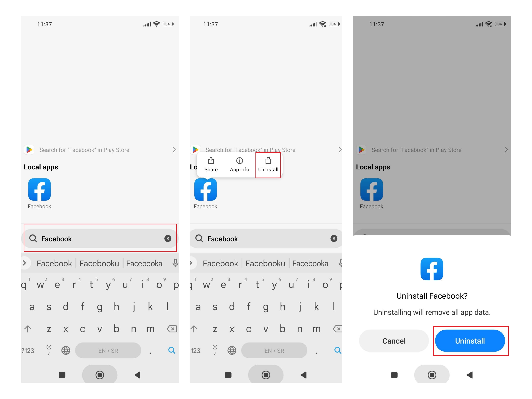Image resolution: width=532 pixels, height=399 pixels.
Task: Tap the Uninstall button in confirmation dialog
Action: (x=470, y=340)
